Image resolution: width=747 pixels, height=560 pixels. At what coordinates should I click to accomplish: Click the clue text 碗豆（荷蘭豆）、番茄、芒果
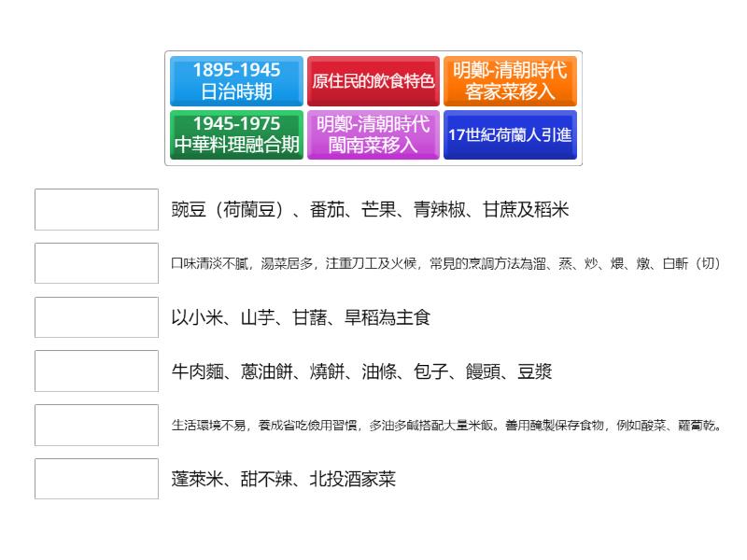(370, 209)
